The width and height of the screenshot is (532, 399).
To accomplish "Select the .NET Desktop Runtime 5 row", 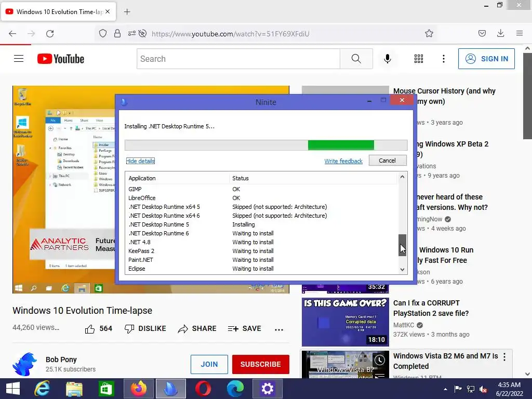I will [262, 224].
